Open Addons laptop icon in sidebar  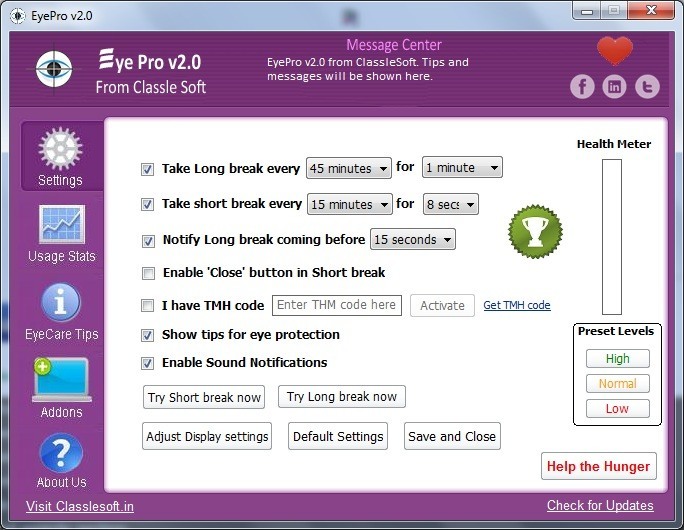(x=61, y=380)
